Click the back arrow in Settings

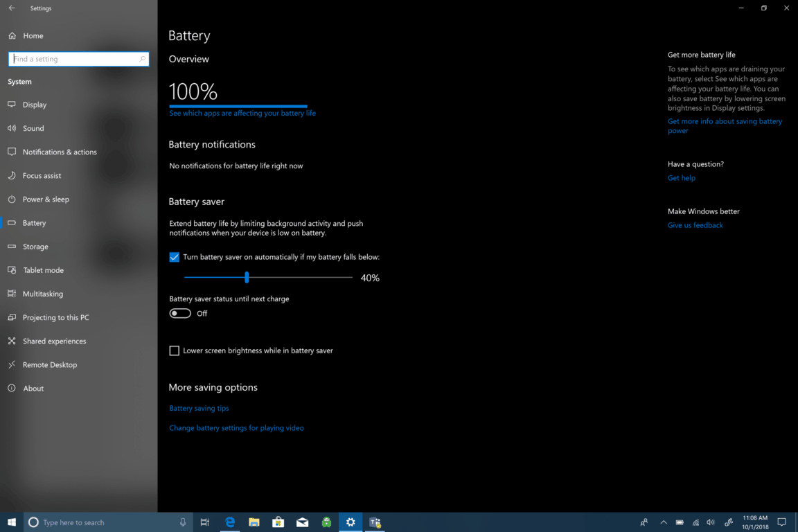(x=12, y=8)
